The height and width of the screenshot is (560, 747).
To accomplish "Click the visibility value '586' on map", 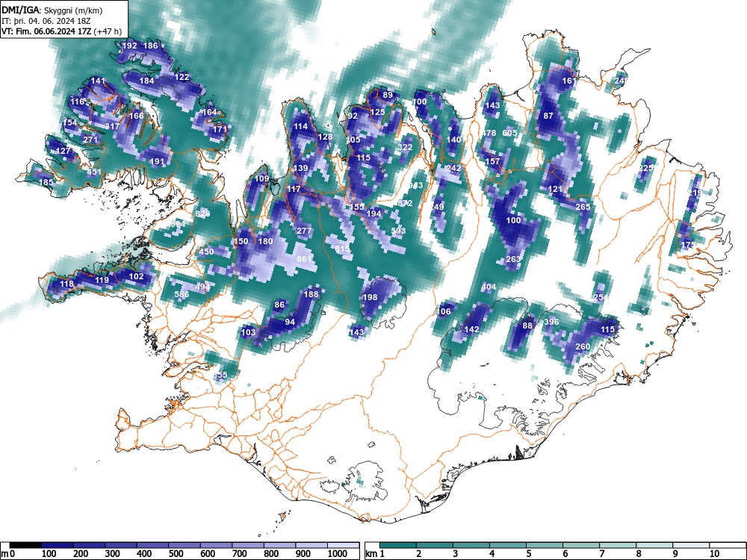I will click(182, 294).
